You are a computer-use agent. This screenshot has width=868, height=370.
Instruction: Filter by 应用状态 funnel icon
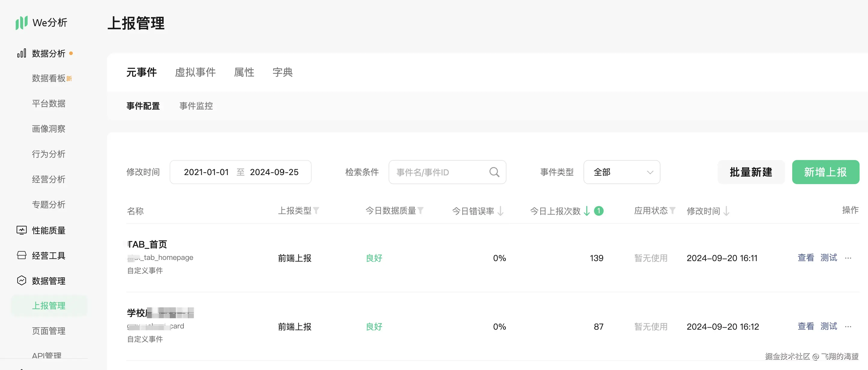[x=672, y=211]
